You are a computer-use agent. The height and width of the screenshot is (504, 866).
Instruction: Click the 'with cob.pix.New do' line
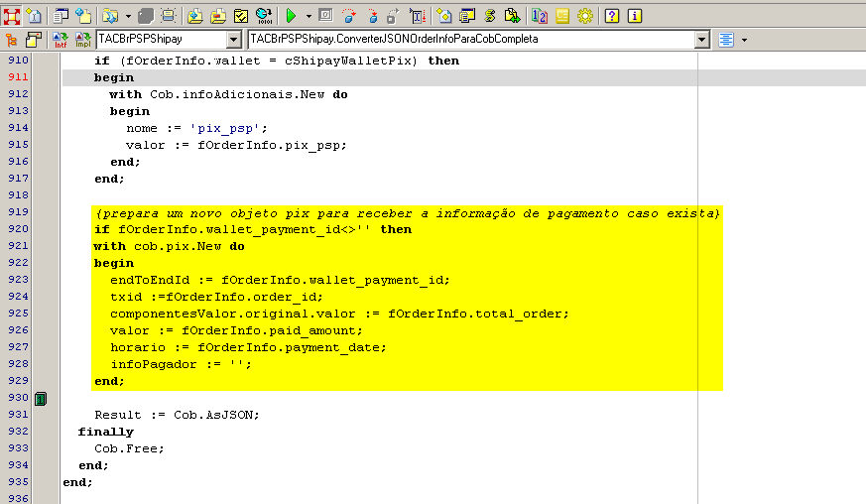tap(169, 246)
